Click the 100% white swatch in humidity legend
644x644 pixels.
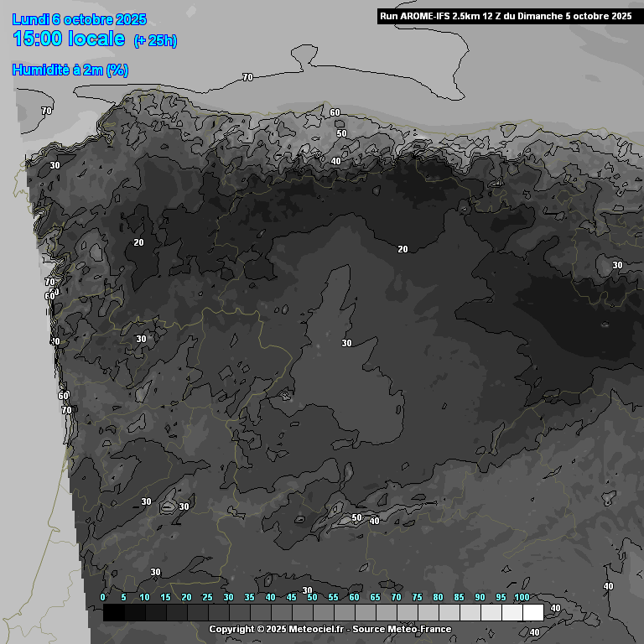tap(532, 613)
